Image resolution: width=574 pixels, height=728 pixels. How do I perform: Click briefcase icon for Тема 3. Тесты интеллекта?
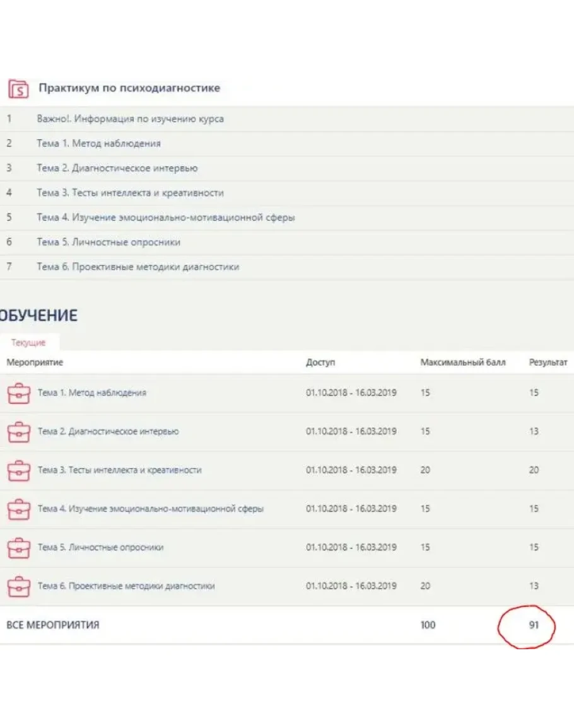18,470
